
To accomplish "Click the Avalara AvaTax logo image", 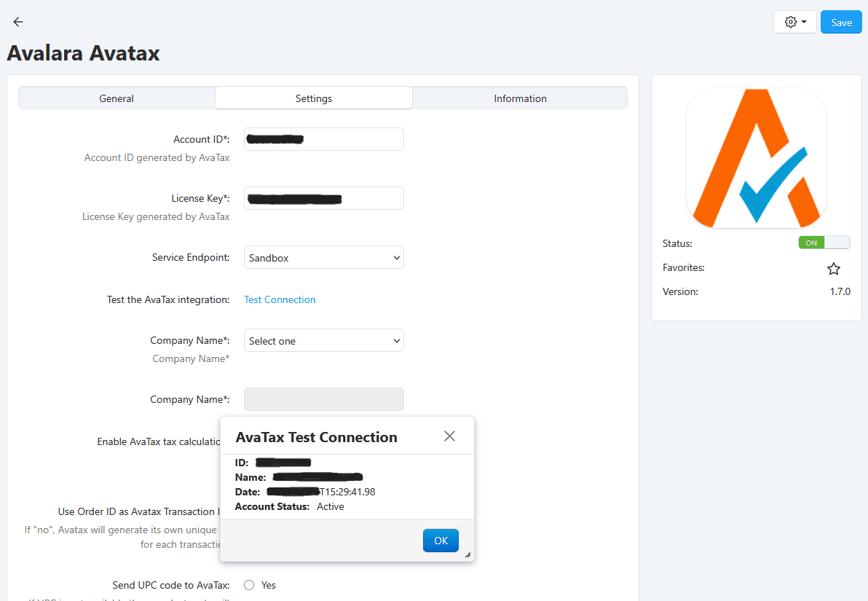I will tap(756, 158).
